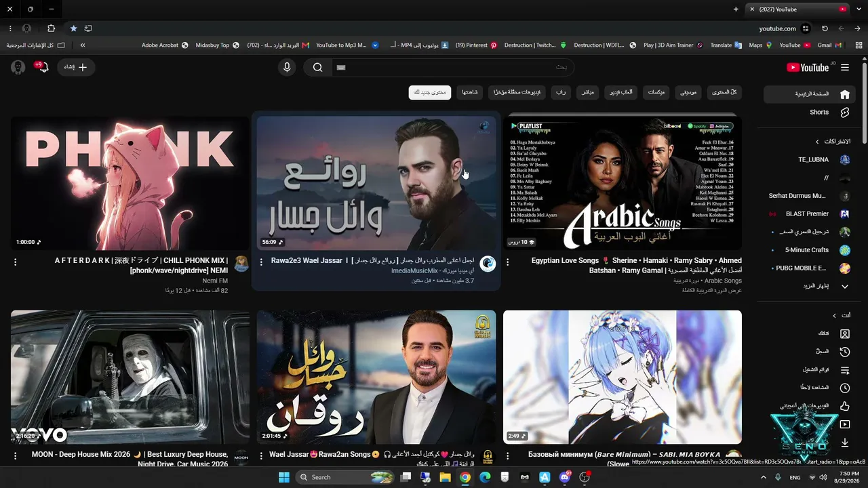Open the browser extensions puzzle icon
Image resolution: width=868 pixels, height=488 pixels.
(x=51, y=28)
